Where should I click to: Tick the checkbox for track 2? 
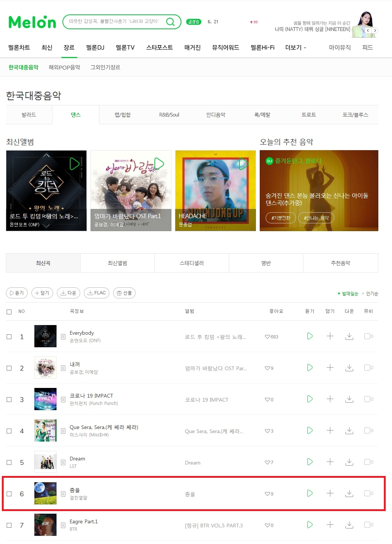pyautogui.click(x=9, y=368)
